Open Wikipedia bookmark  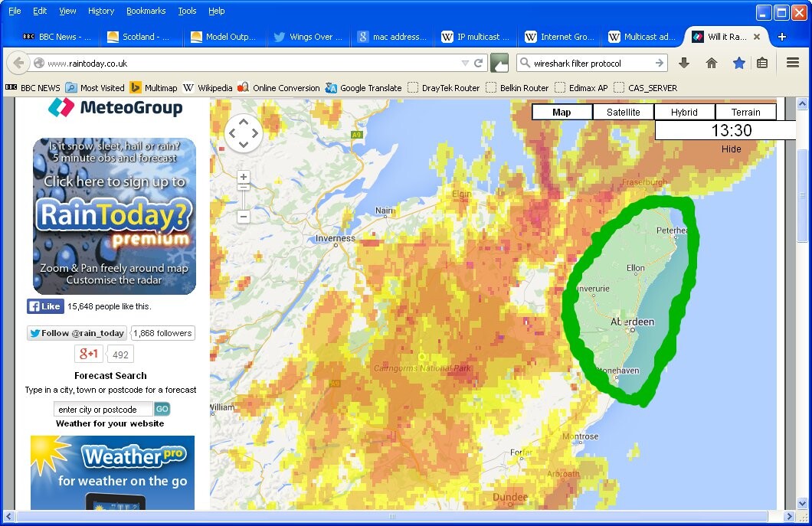point(208,88)
